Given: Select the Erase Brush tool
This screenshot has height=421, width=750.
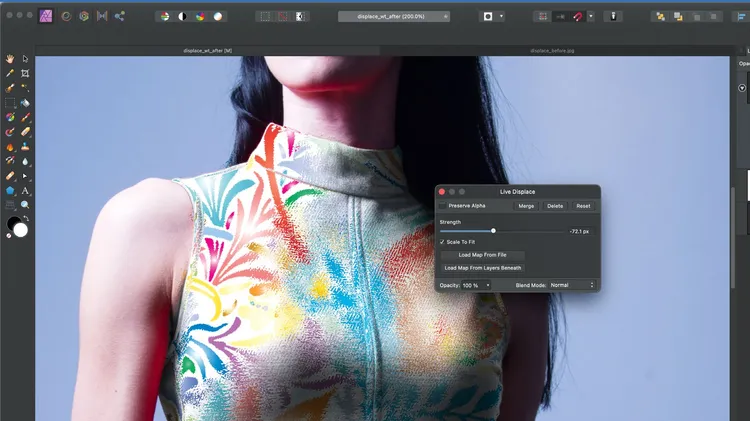Looking at the screenshot, I should click(x=25, y=132).
